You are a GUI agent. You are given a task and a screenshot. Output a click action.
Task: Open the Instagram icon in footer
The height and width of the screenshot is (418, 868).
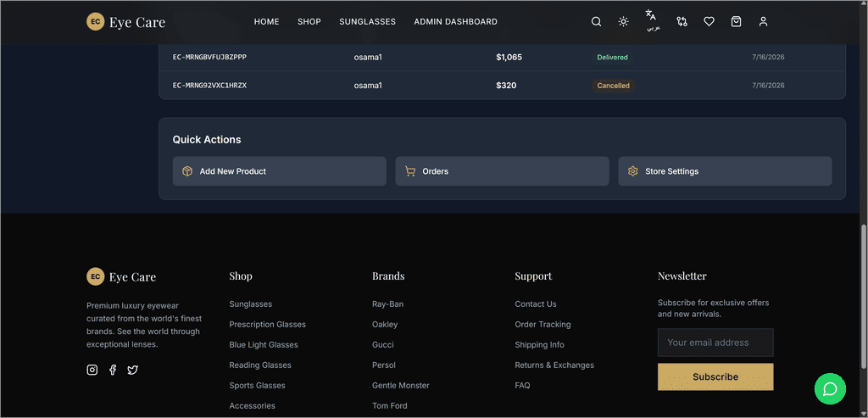[92, 370]
